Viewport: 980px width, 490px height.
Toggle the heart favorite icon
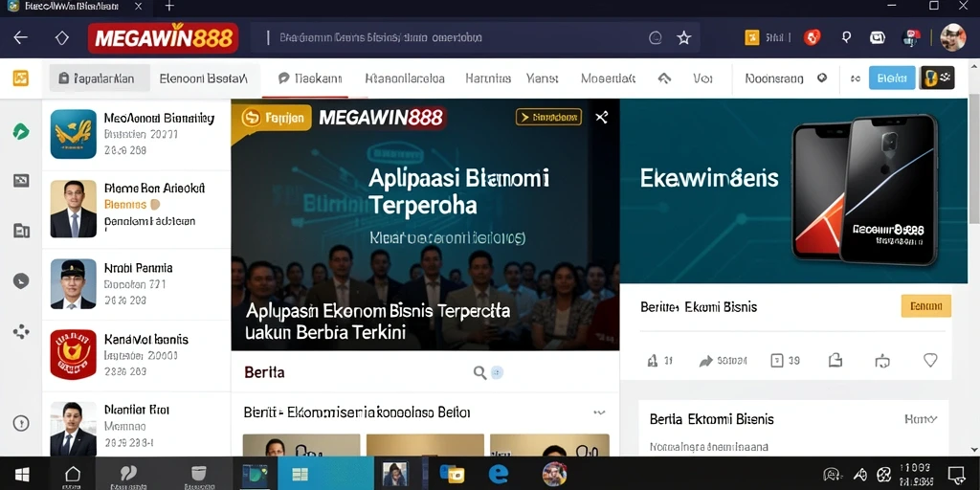pos(930,360)
